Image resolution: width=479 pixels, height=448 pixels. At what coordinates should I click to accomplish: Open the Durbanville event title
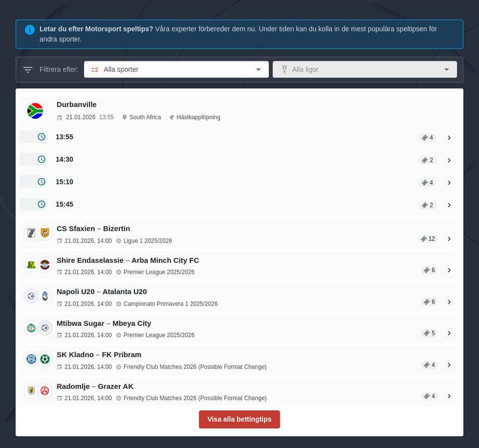(x=76, y=105)
